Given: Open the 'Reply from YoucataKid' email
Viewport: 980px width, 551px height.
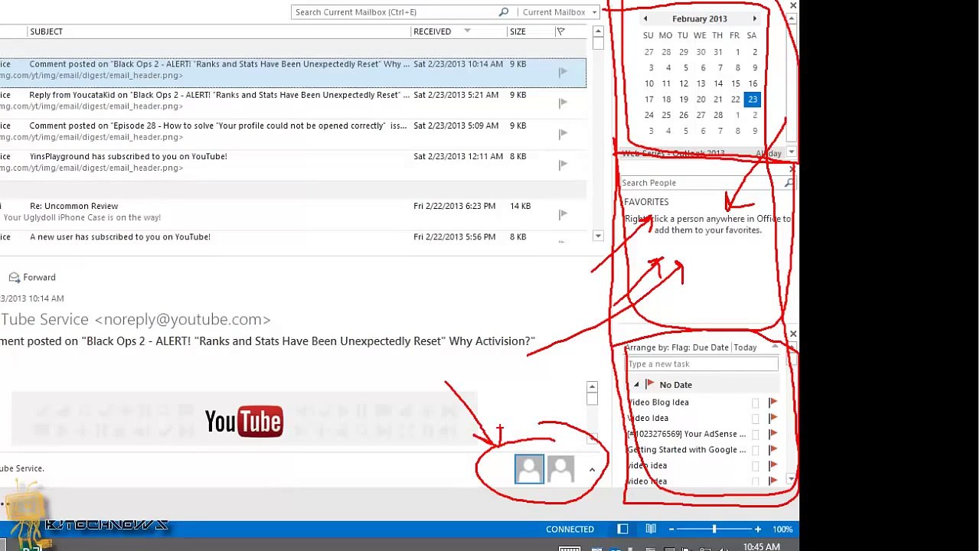Looking at the screenshot, I should pyautogui.click(x=294, y=100).
